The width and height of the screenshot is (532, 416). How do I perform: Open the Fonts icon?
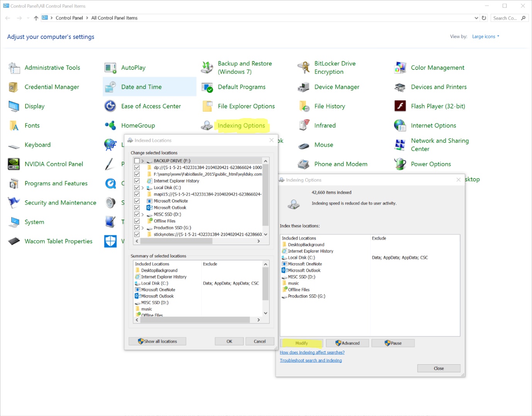(x=14, y=126)
